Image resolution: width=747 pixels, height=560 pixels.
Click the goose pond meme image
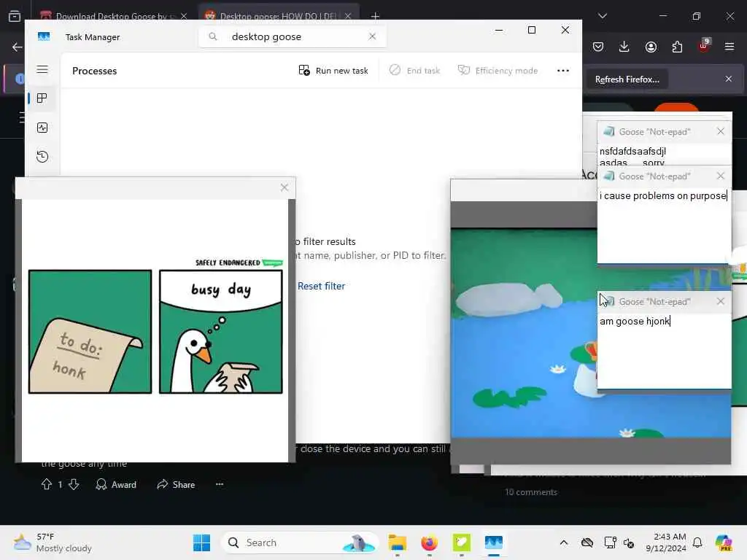coord(524,333)
